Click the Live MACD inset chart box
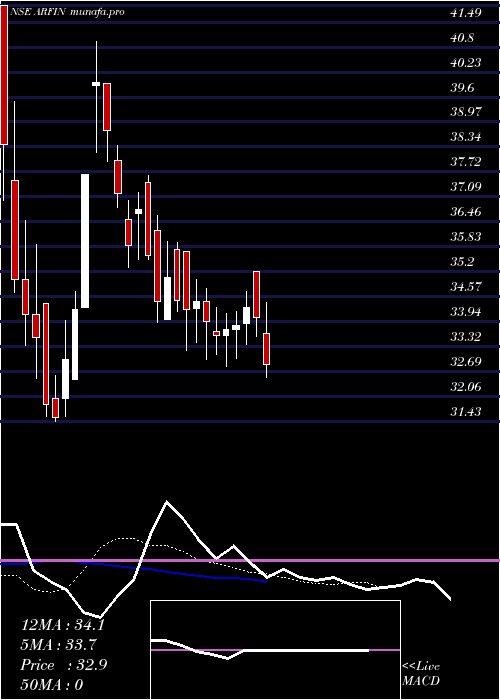Screen dimensions: 500x700 (275, 650)
